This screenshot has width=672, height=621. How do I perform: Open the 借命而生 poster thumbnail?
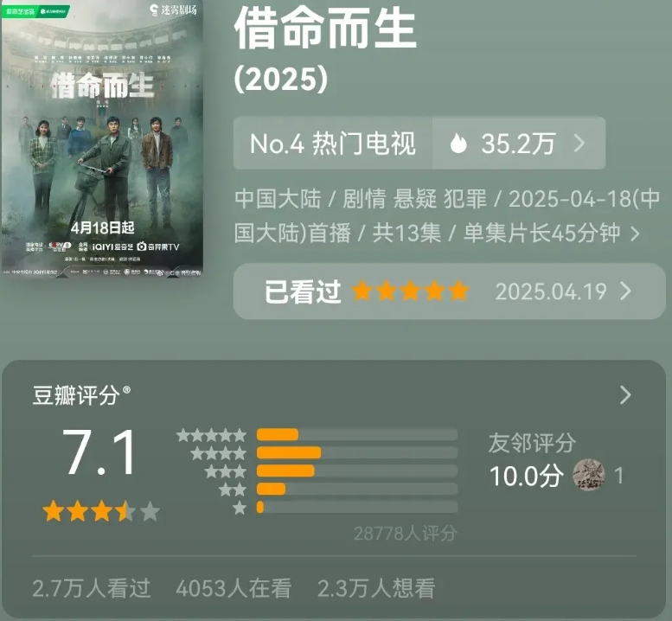(102, 138)
